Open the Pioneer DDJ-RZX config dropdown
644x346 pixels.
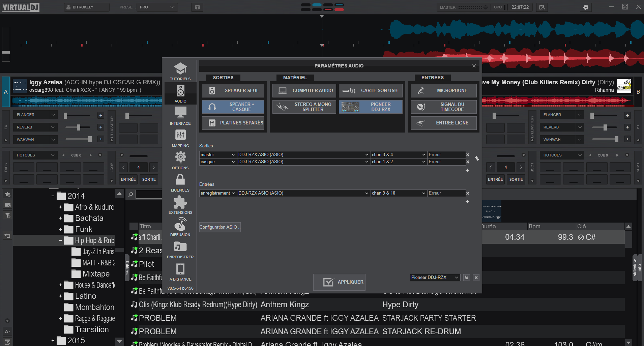point(435,278)
